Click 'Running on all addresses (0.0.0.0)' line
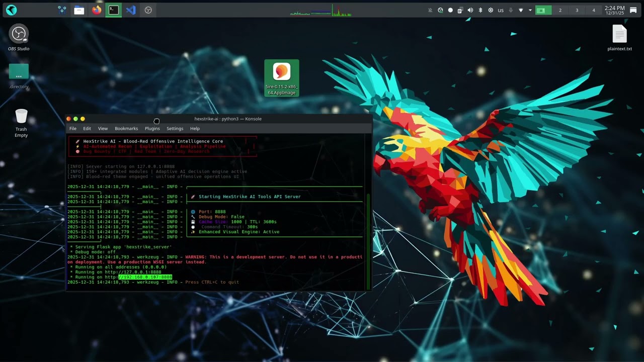The image size is (644, 362). pos(118,267)
